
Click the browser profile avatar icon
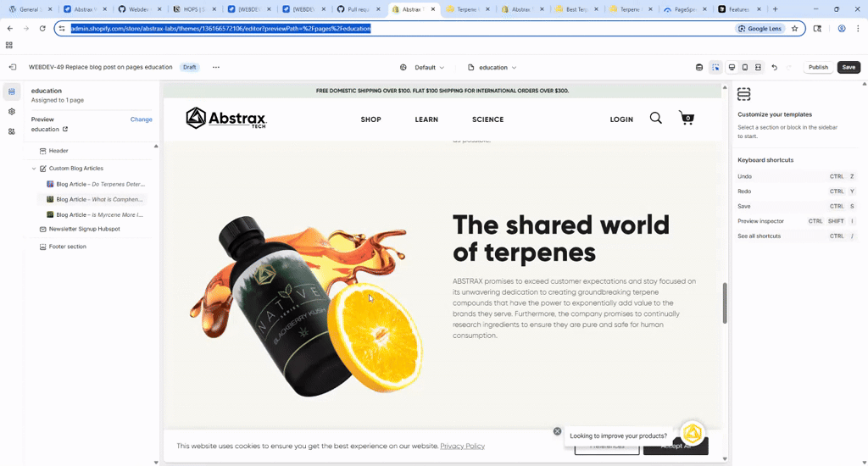click(x=842, y=28)
